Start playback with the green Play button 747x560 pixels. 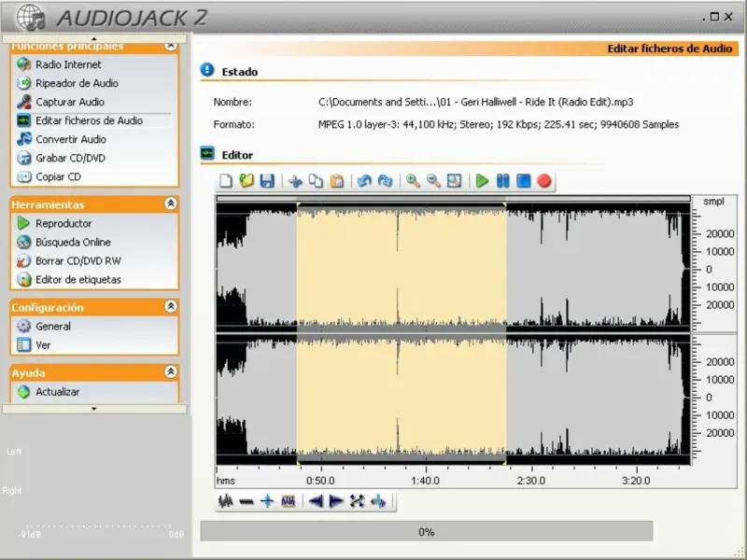[482, 181]
